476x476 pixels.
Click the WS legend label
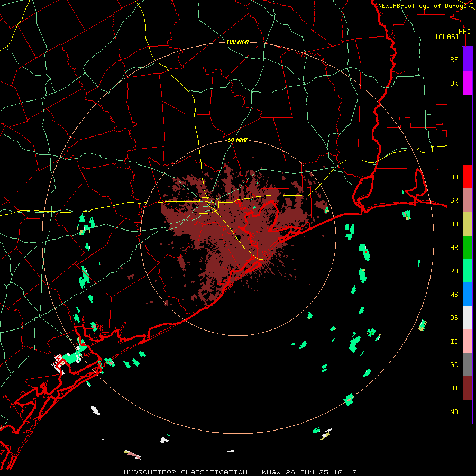pyautogui.click(x=454, y=294)
